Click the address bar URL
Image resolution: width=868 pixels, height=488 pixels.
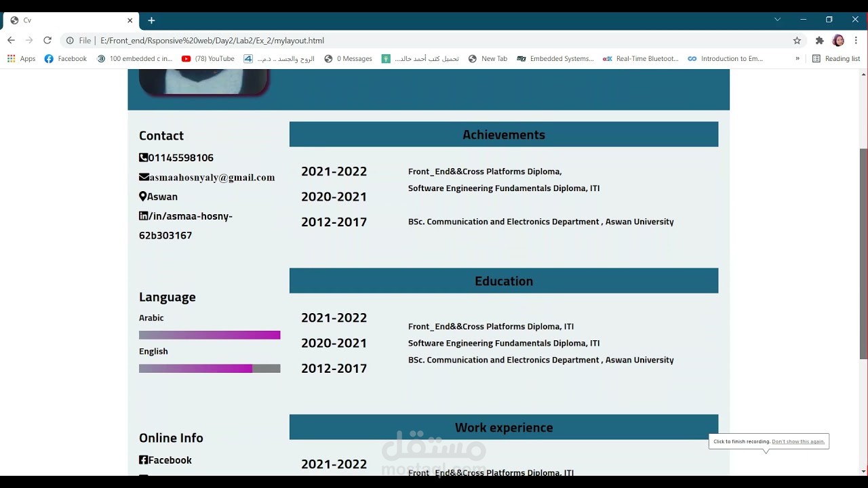click(x=212, y=41)
